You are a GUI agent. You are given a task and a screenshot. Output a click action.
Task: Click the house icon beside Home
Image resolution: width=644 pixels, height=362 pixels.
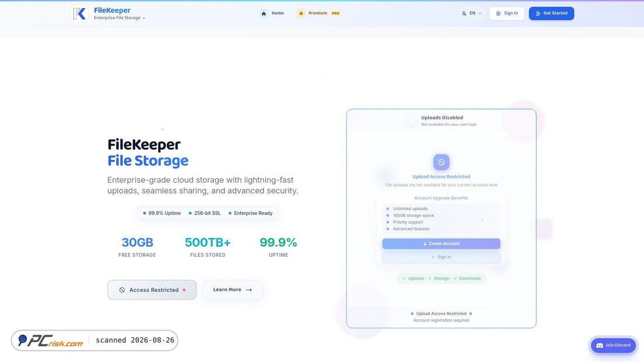tap(263, 13)
